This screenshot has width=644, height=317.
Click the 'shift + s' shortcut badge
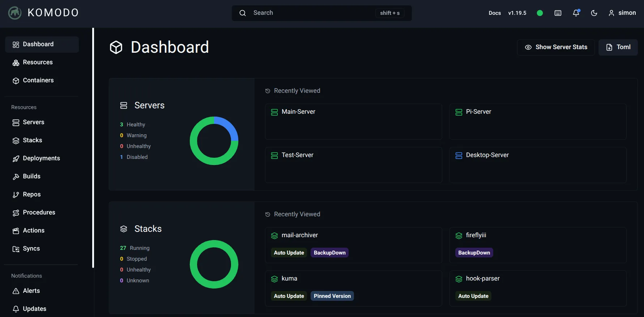click(x=390, y=13)
